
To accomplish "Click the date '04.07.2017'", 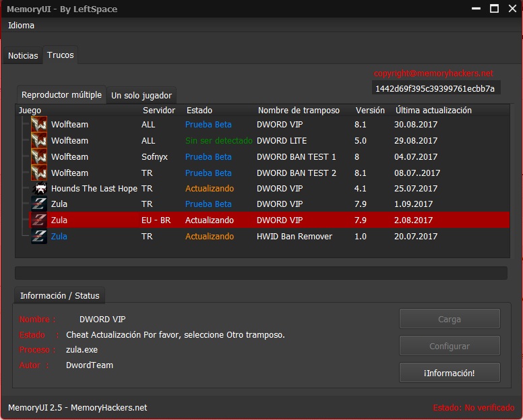I will point(416,156).
